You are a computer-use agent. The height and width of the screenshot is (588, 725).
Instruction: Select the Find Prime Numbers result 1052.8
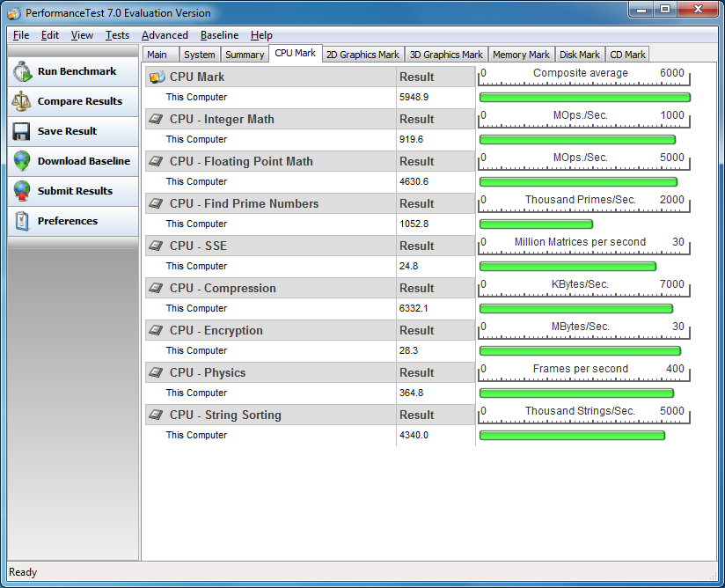click(414, 224)
